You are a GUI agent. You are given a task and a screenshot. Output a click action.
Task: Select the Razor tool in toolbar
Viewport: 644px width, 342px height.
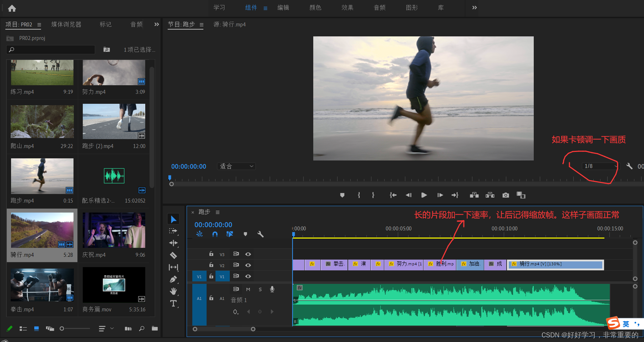tap(173, 255)
